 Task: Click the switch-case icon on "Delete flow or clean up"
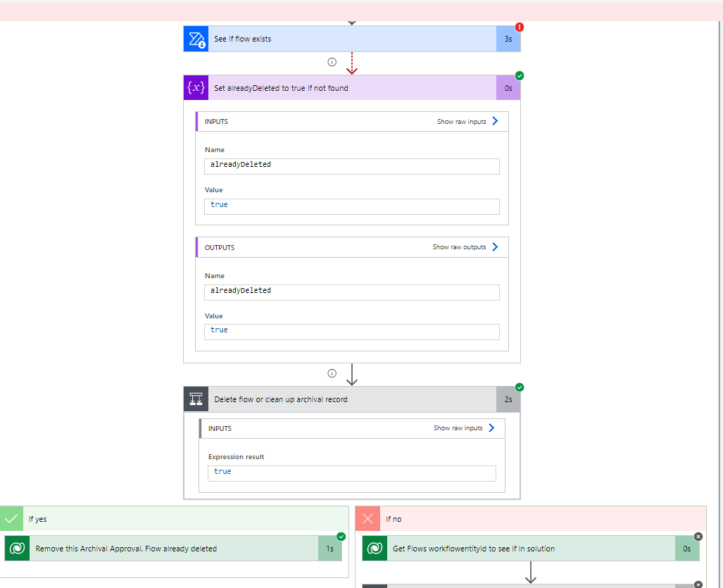(x=196, y=399)
